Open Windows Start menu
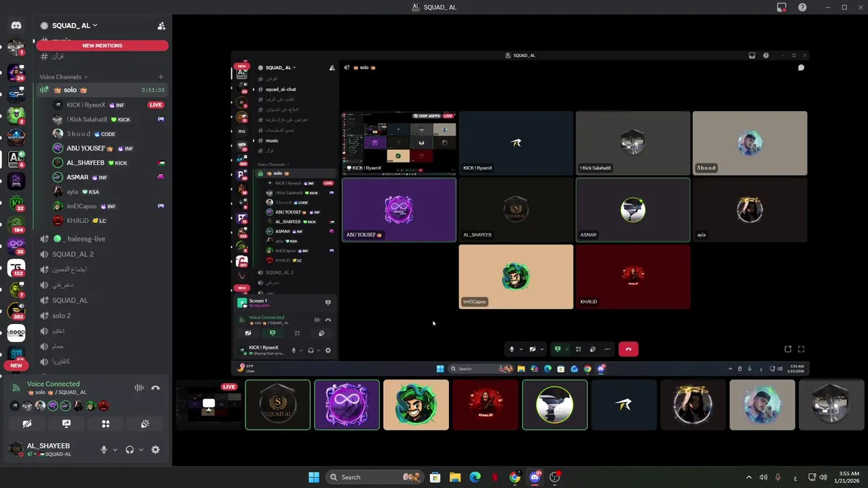 tap(313, 477)
